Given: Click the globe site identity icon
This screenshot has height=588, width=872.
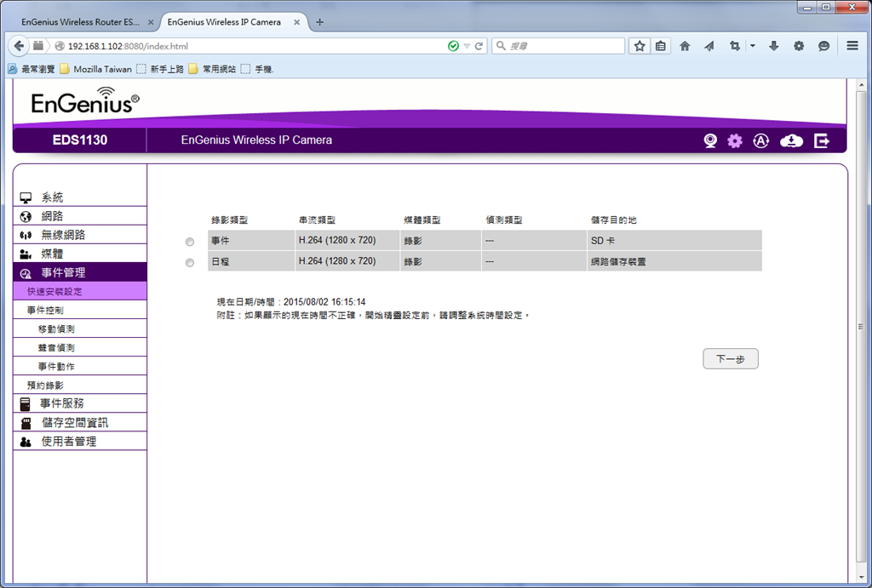Looking at the screenshot, I should [x=60, y=46].
